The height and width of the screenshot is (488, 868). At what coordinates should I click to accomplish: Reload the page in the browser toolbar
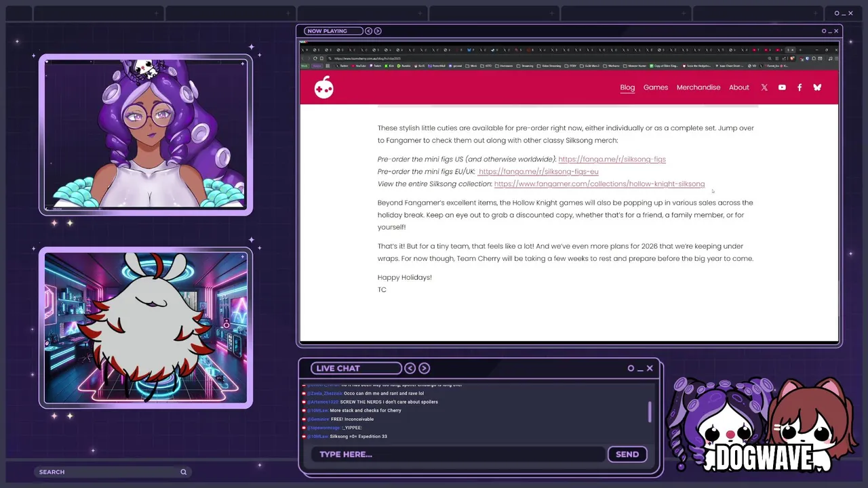coord(315,58)
